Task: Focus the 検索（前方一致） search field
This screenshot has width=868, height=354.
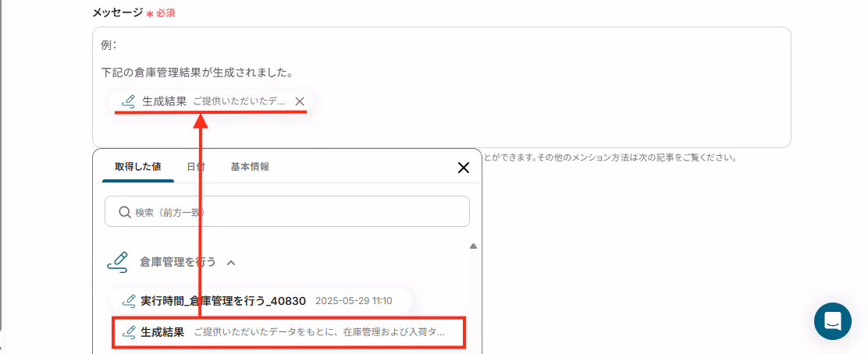Action: click(287, 211)
